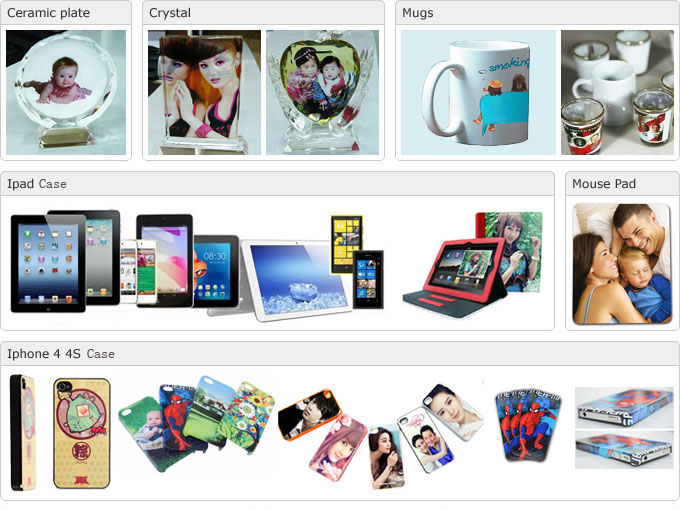Open the shot glasses and mugs photo
The width and height of the screenshot is (680, 510).
coord(617,92)
